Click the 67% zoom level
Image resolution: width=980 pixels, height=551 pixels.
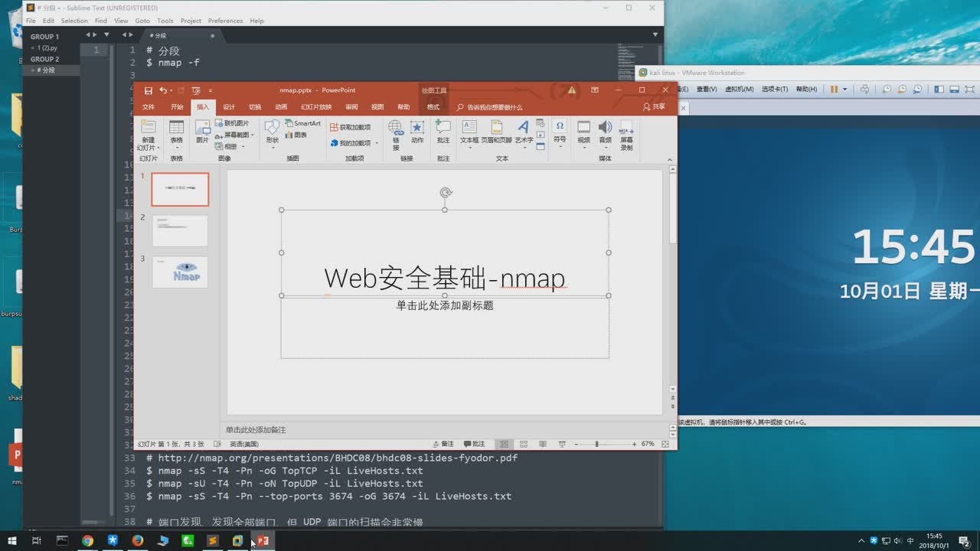click(648, 444)
